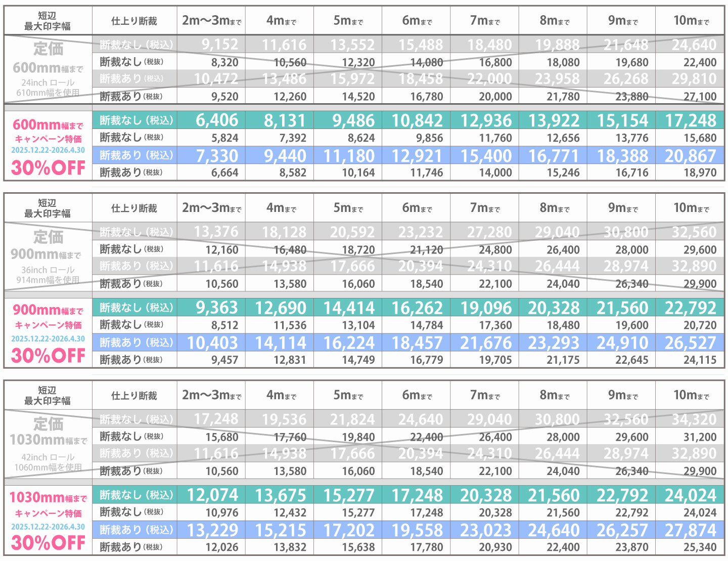Viewport: 728px width, 561px height.
Task: Click the 42inch ロール text
Action: pos(48,457)
